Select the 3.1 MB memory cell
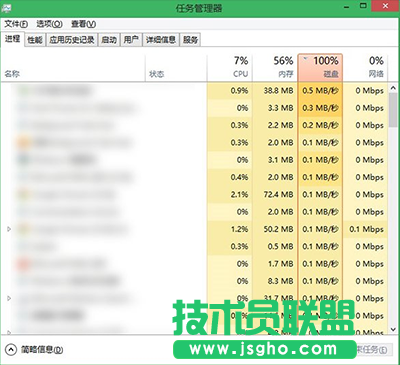The width and height of the screenshot is (400, 365). [x=275, y=160]
